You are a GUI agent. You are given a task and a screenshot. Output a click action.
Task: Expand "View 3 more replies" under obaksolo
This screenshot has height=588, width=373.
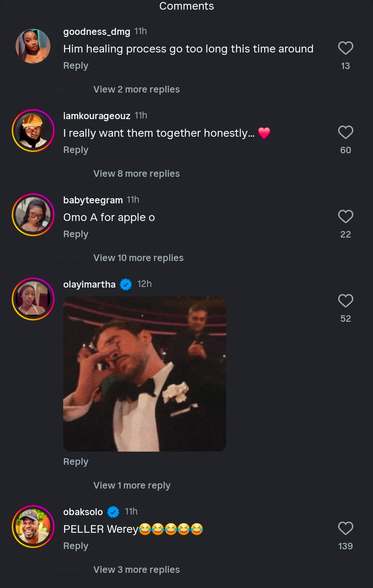coord(136,570)
